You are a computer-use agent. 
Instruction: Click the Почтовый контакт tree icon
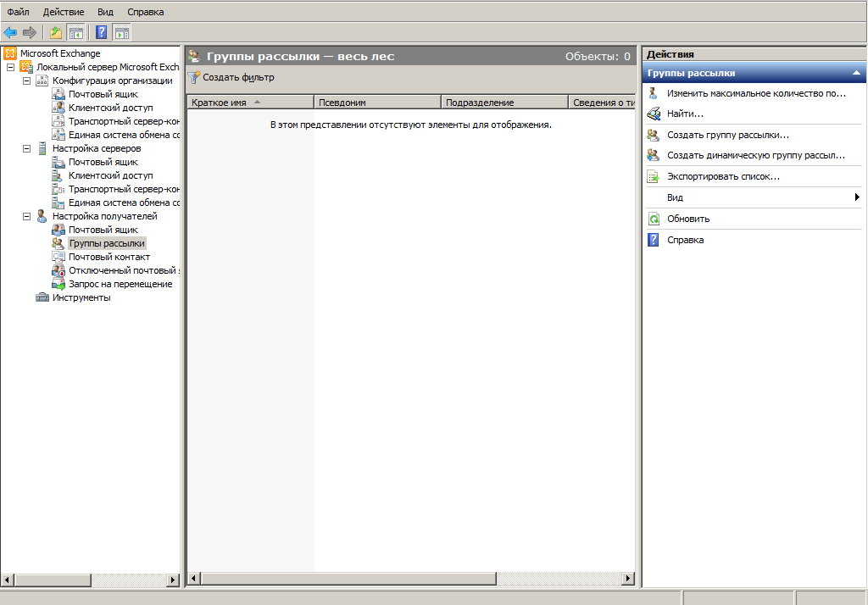(x=58, y=257)
